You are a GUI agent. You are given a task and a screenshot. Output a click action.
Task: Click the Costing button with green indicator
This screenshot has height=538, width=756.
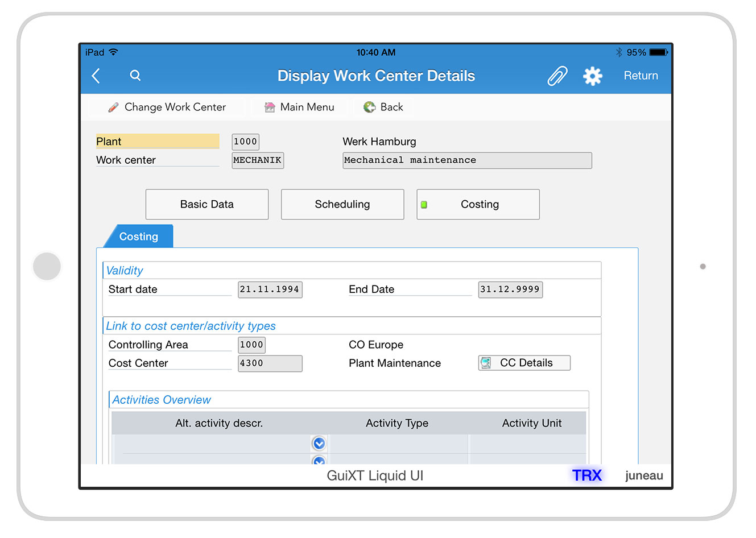tap(478, 204)
